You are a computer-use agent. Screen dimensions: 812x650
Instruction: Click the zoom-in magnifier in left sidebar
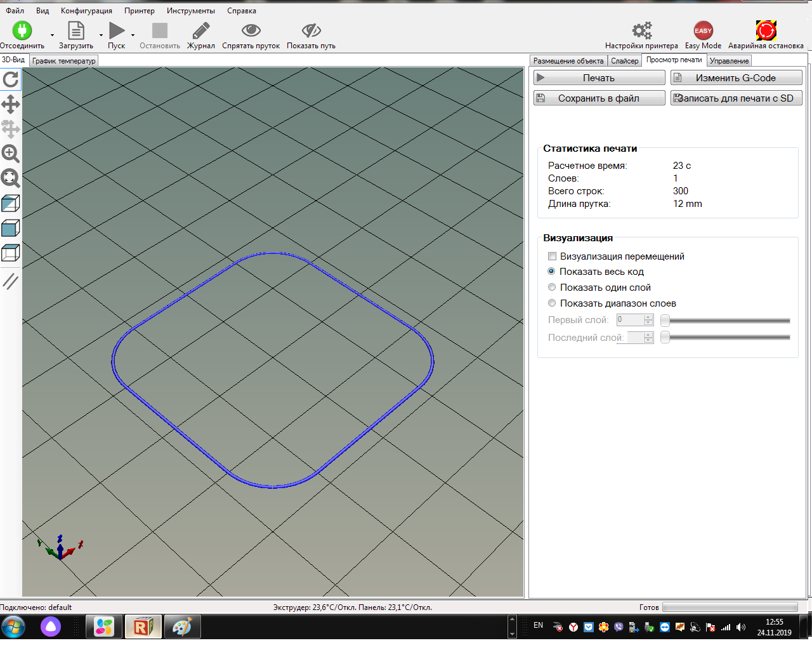click(11, 154)
